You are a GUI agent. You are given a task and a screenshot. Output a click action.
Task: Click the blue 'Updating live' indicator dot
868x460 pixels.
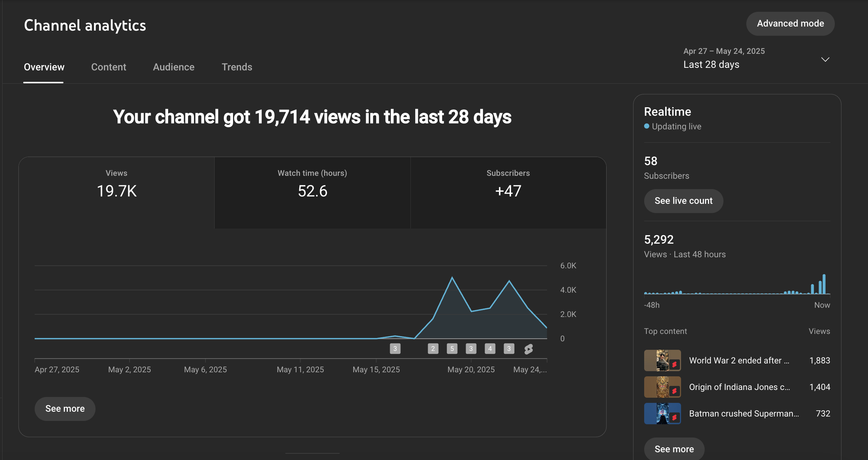tap(646, 126)
